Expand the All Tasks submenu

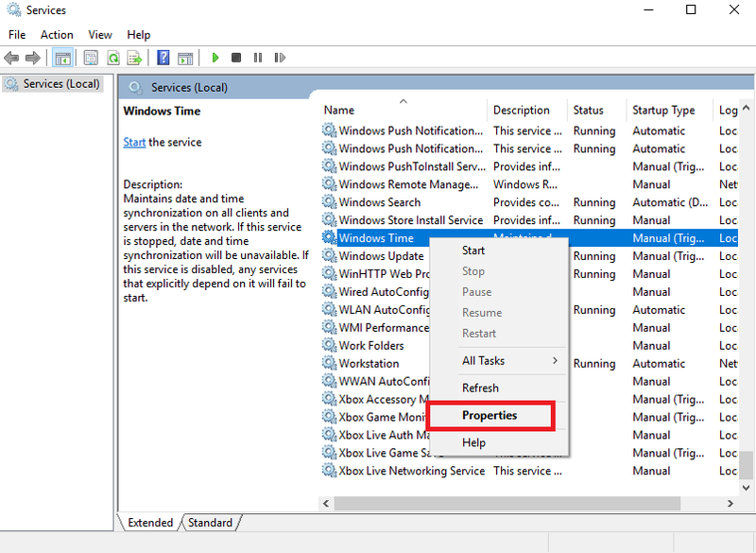tap(499, 360)
